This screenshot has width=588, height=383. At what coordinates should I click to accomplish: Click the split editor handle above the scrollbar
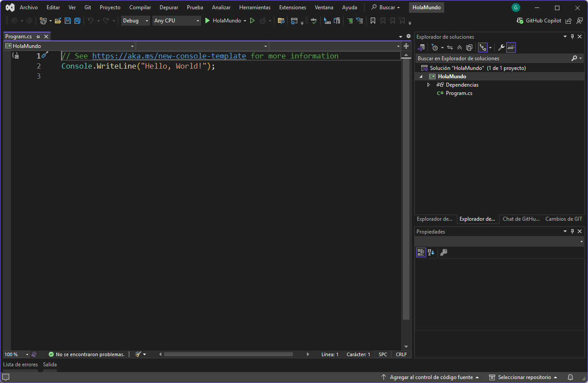(x=406, y=46)
